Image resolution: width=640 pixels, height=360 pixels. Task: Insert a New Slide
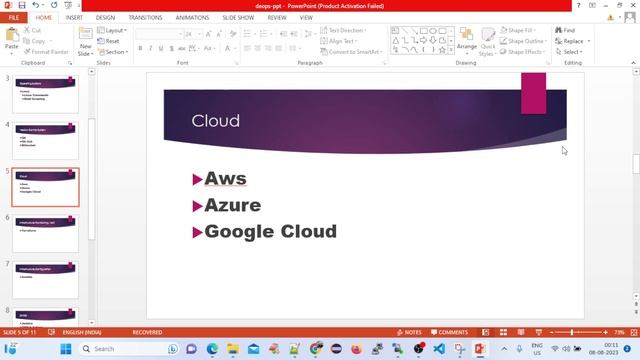85,42
